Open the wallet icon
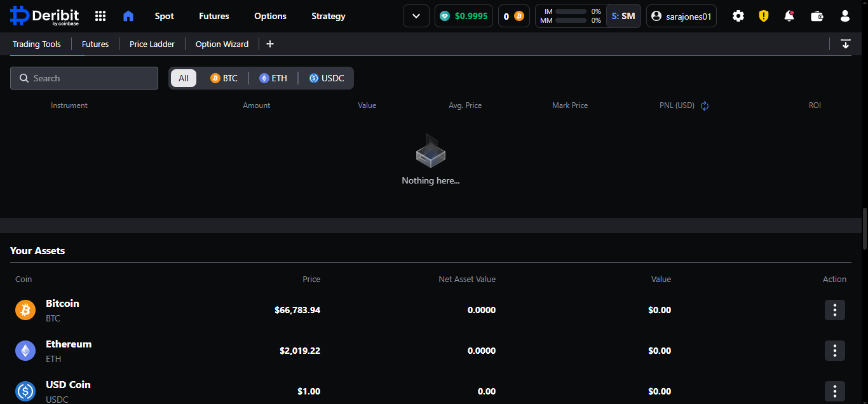 point(818,16)
